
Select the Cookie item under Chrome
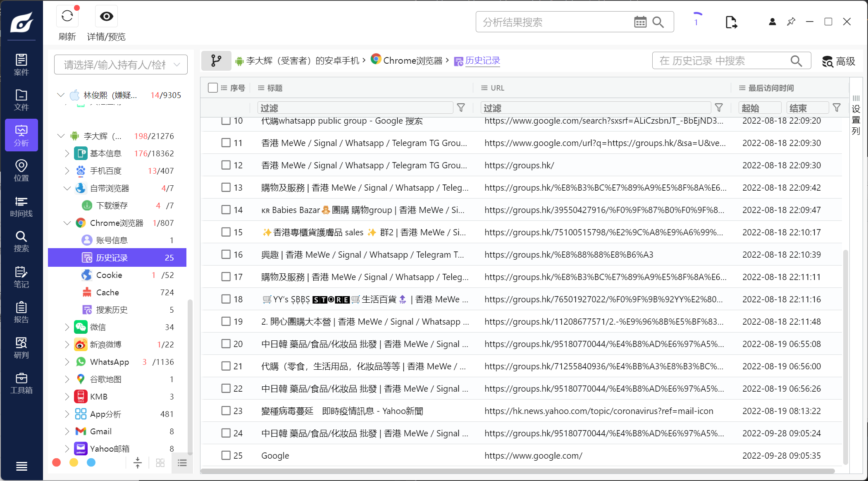tap(109, 275)
